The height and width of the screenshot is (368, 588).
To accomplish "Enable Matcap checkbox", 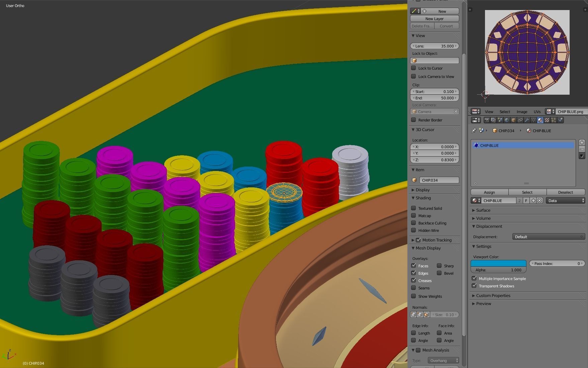I will (414, 215).
